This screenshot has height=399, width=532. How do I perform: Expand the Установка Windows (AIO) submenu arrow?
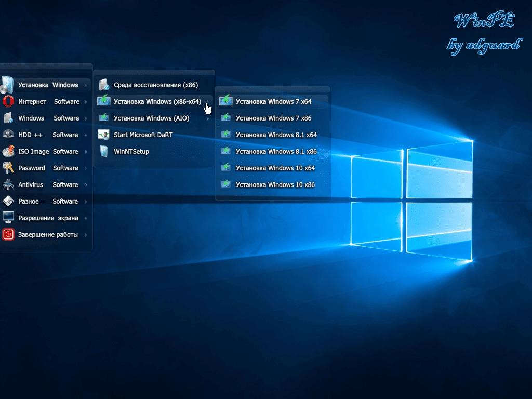click(208, 118)
